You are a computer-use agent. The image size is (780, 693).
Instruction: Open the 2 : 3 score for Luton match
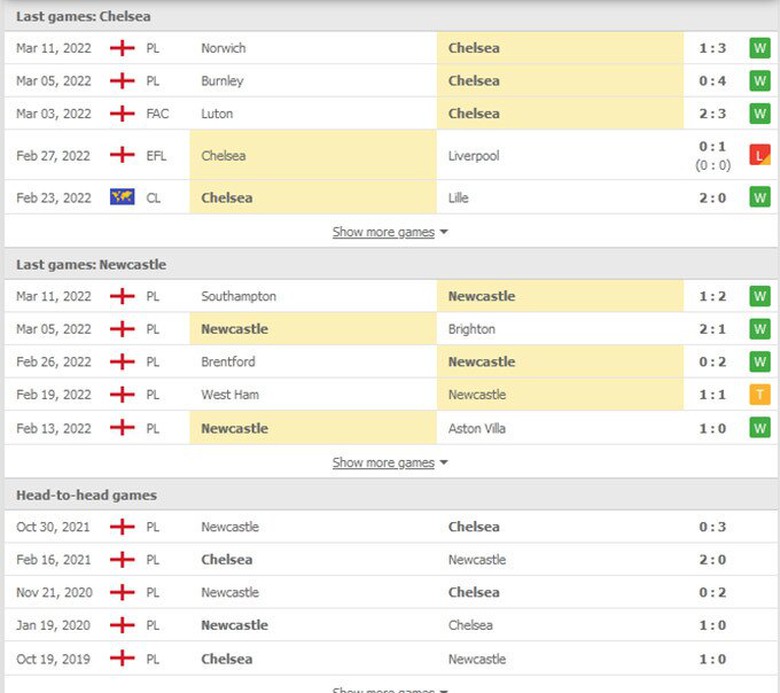click(x=712, y=114)
